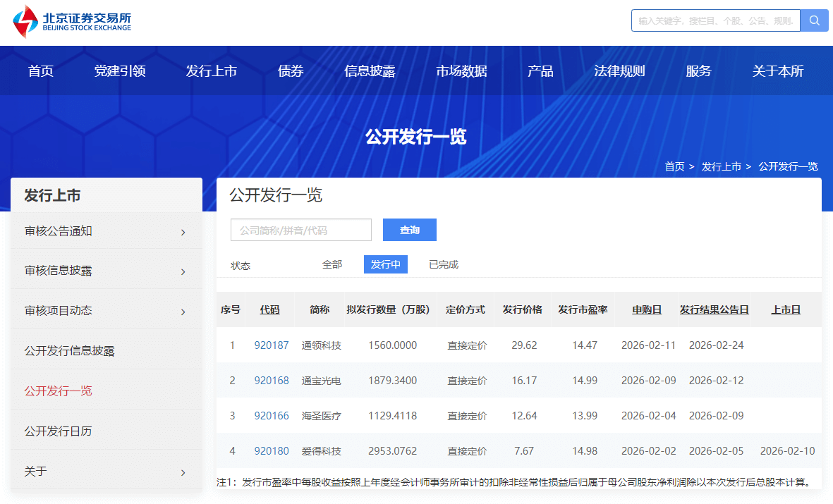
Task: Focus the top keyword search box
Action: point(715,20)
